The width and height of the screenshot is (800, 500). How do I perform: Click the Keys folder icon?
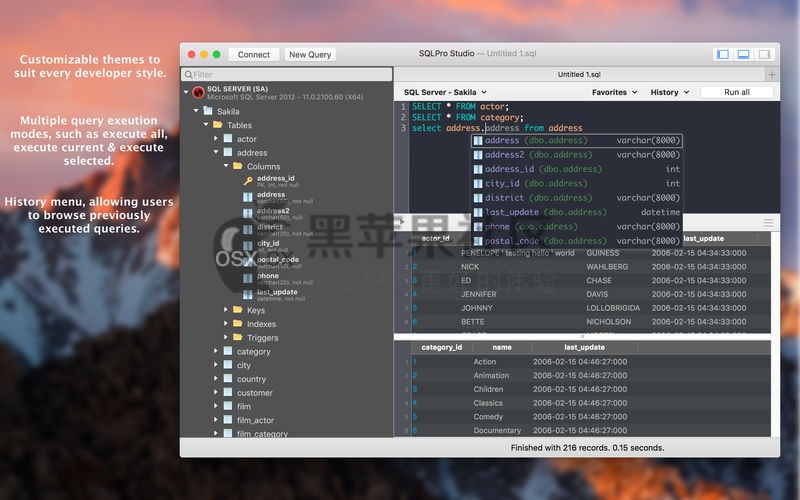point(238,310)
